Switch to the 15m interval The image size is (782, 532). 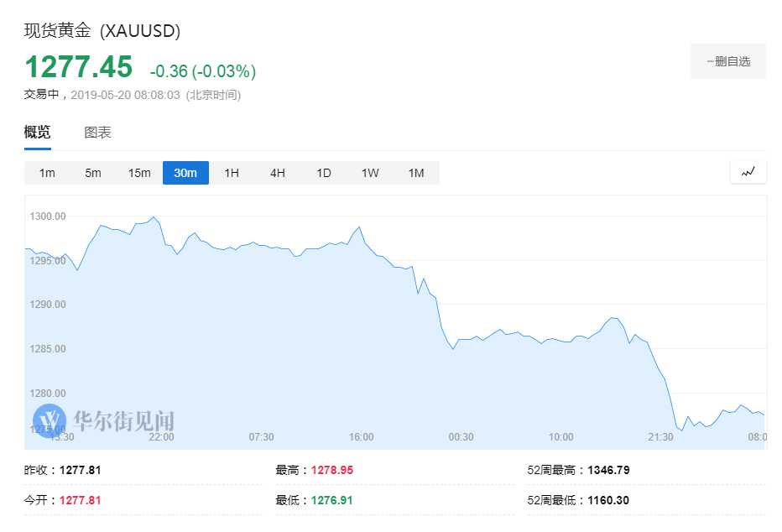(x=139, y=172)
